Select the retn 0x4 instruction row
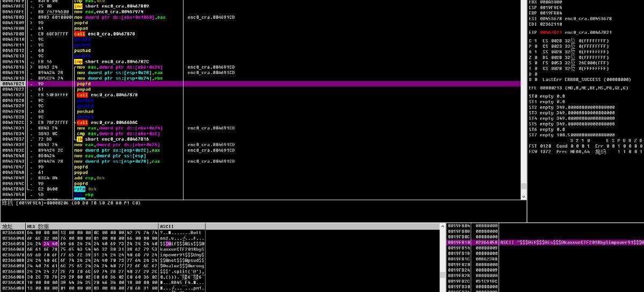 (261, 189)
